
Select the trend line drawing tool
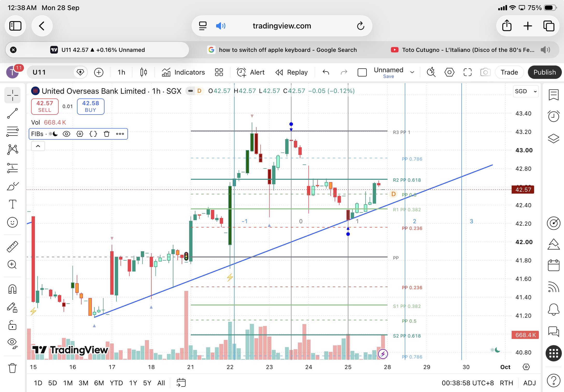[x=12, y=113]
